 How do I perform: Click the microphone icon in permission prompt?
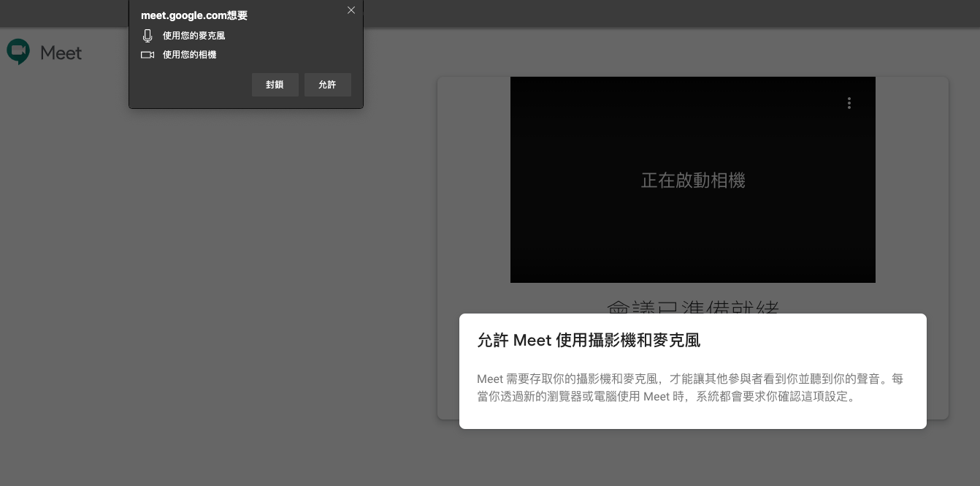[x=148, y=36]
